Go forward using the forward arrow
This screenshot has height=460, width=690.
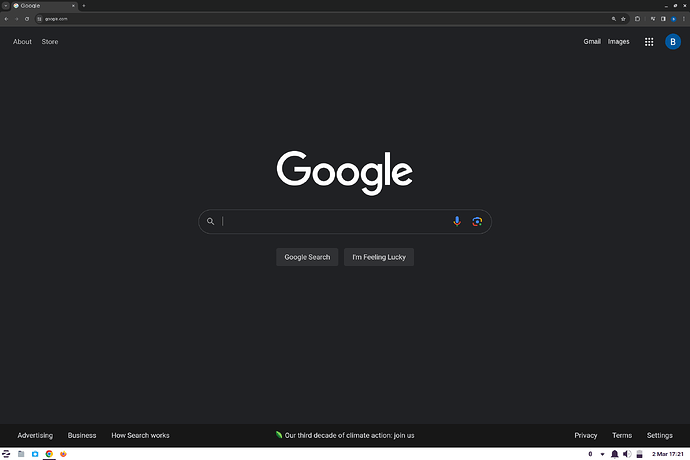pos(16,19)
